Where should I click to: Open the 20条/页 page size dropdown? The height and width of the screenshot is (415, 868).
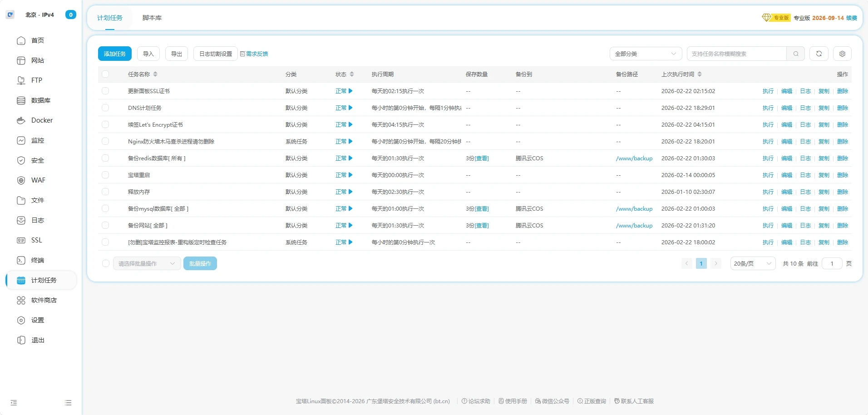tap(752, 263)
